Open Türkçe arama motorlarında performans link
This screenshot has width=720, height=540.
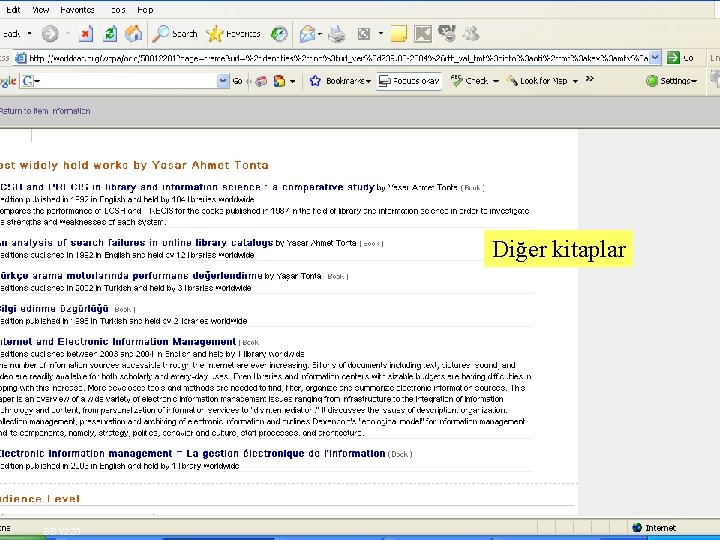click(131, 276)
